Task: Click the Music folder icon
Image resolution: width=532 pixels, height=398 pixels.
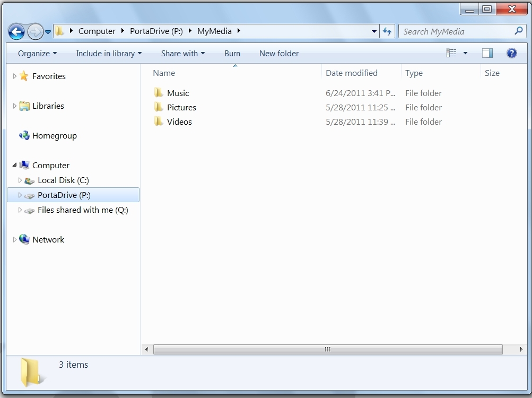Action: 159,93
